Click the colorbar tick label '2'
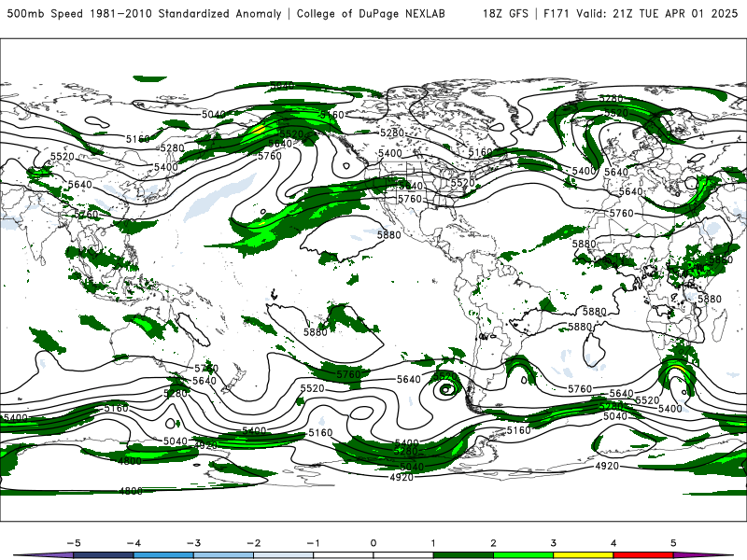Viewport: 747px width, 560px height. (x=493, y=543)
